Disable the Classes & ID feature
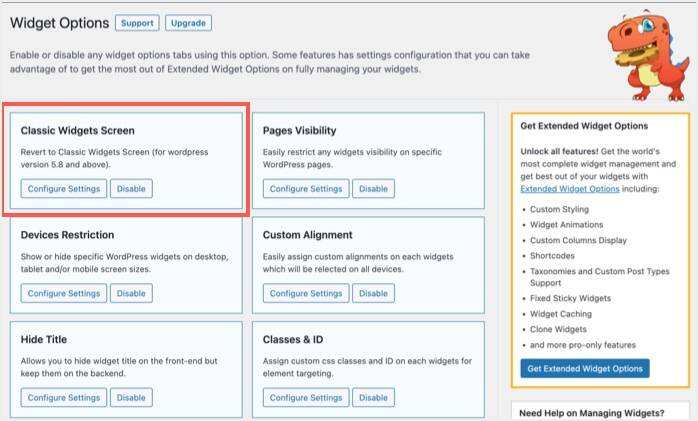698x421 pixels. coord(373,397)
